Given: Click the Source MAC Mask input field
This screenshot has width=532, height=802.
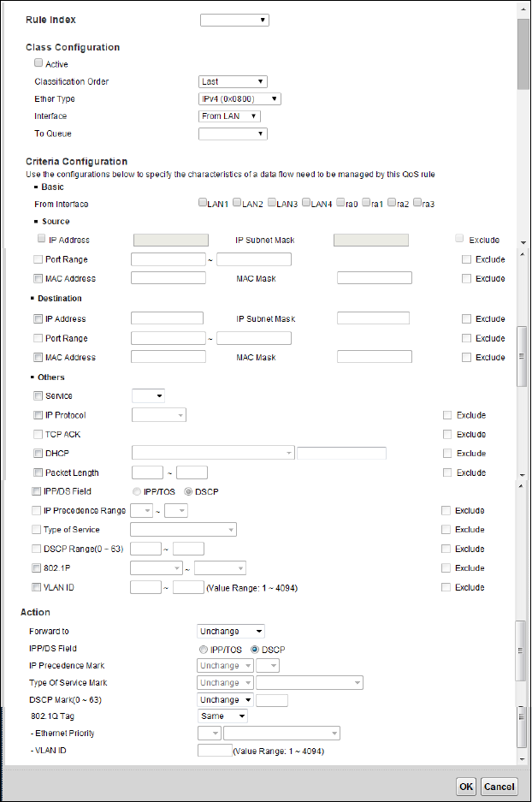Looking at the screenshot, I should pyautogui.click(x=375, y=277).
